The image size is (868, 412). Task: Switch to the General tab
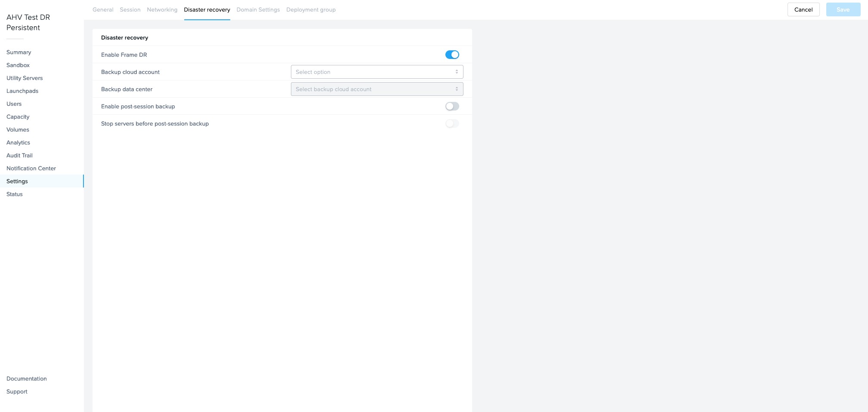pyautogui.click(x=103, y=9)
